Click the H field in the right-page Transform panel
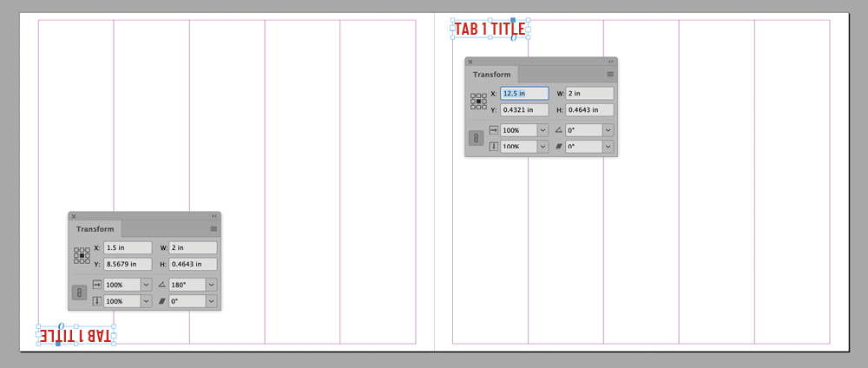Screen dimensions: 868x368 point(589,109)
